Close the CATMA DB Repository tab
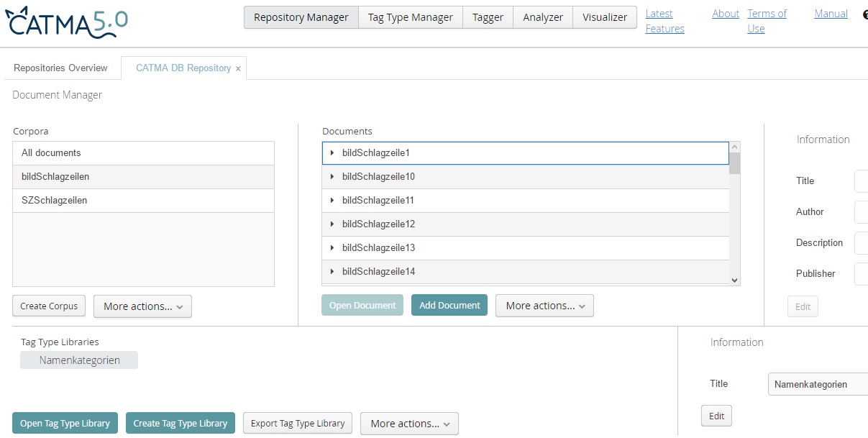The image size is (868, 438). coord(238,69)
